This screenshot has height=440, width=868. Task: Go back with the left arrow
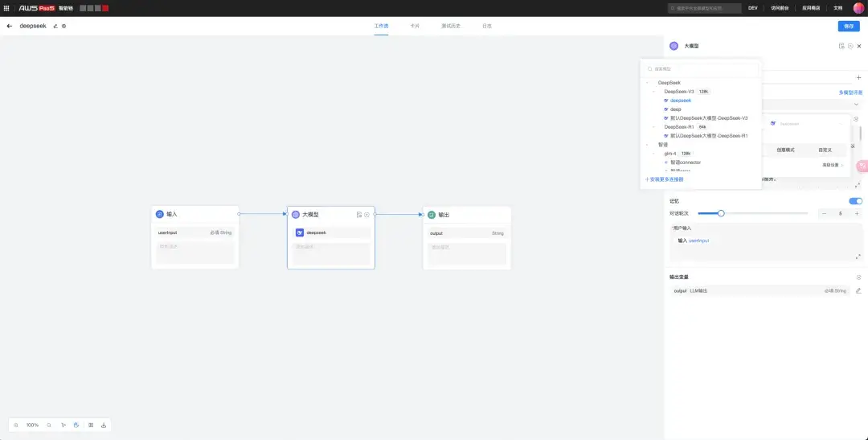coord(10,26)
